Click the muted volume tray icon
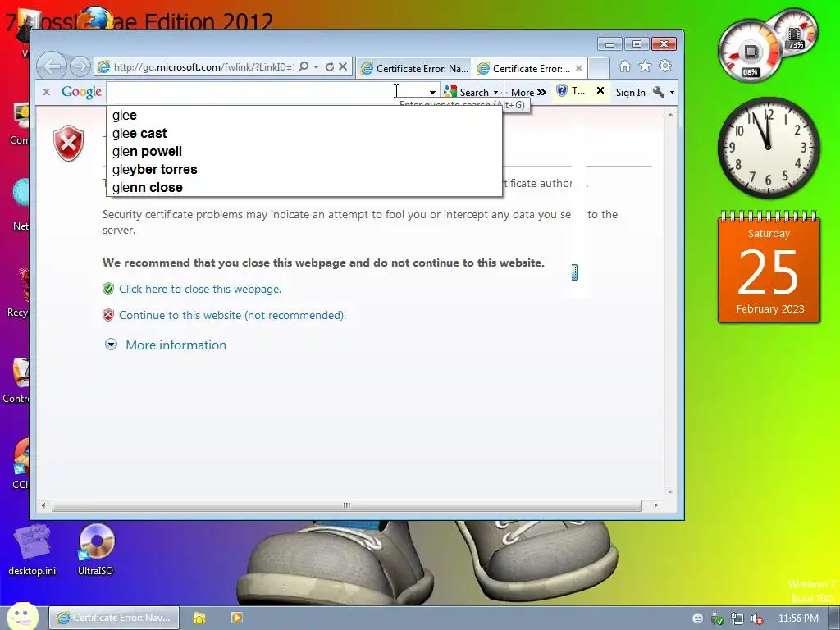Viewport: 840px width, 630px height. 757,619
